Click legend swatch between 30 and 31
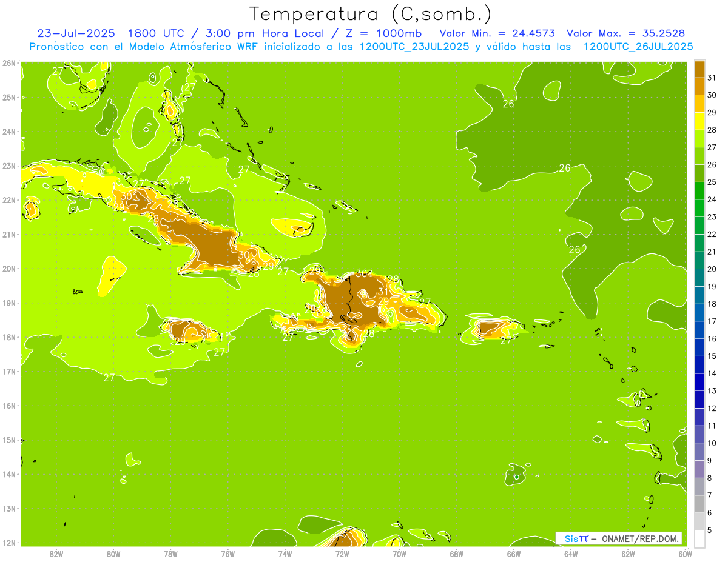This screenshot has width=728, height=562. click(699, 86)
